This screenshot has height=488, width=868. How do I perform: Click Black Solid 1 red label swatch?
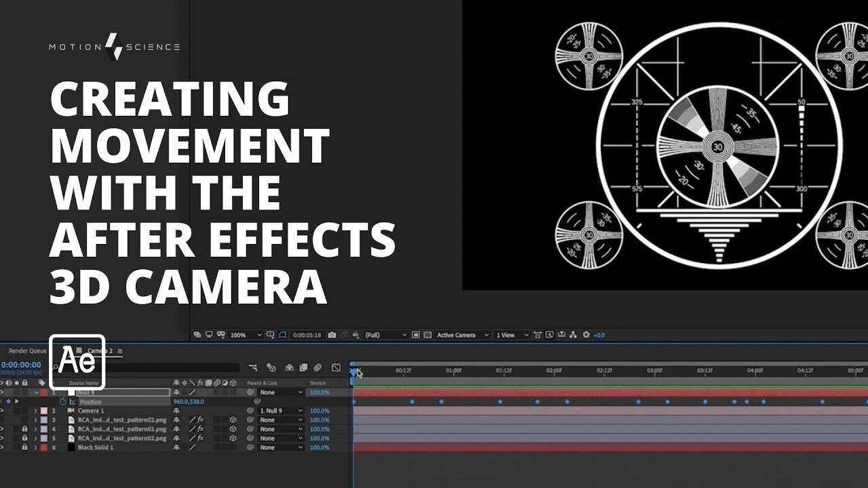coord(43,447)
